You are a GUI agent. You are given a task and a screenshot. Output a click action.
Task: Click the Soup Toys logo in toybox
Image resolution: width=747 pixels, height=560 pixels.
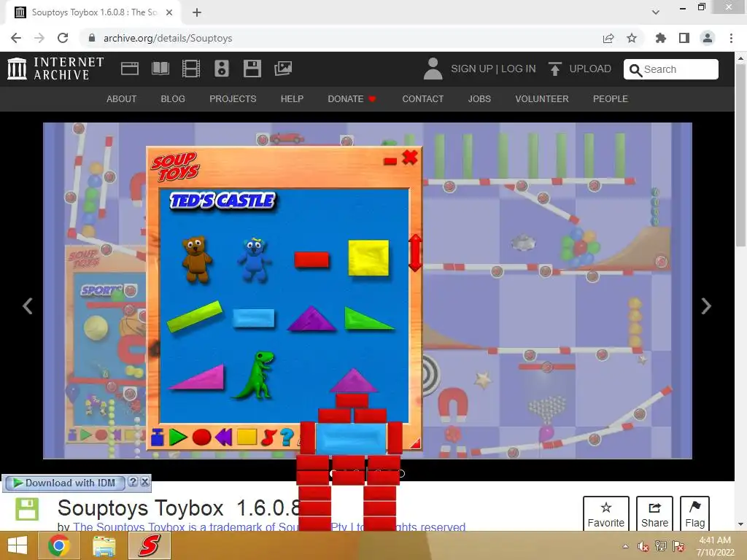(x=175, y=166)
